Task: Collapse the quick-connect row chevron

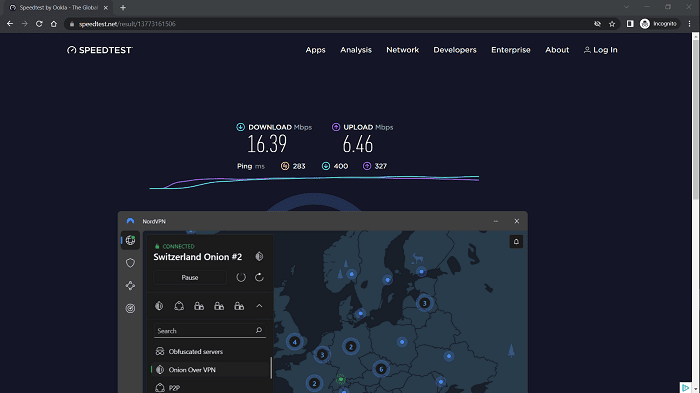Action: point(259,306)
